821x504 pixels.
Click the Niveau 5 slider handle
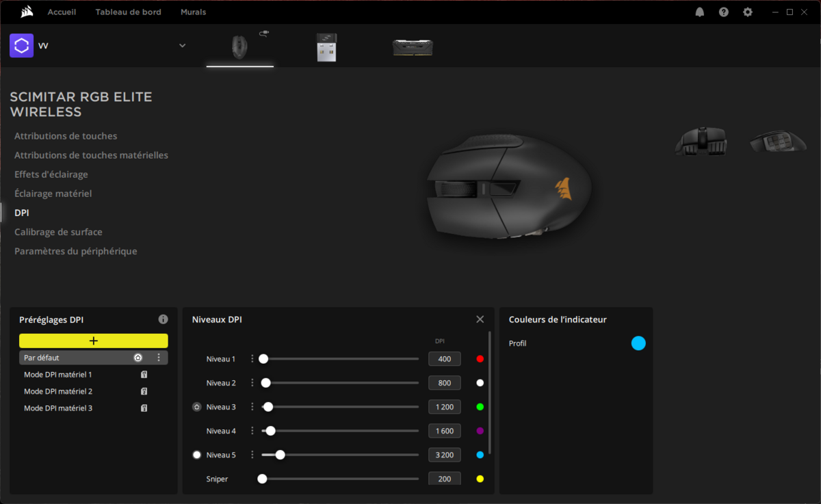[280, 455]
